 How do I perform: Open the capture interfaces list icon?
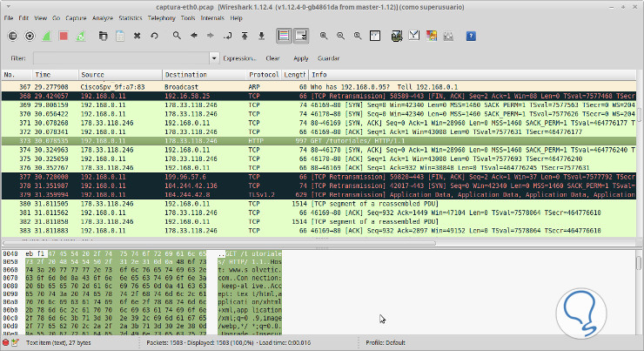[x=13, y=37]
